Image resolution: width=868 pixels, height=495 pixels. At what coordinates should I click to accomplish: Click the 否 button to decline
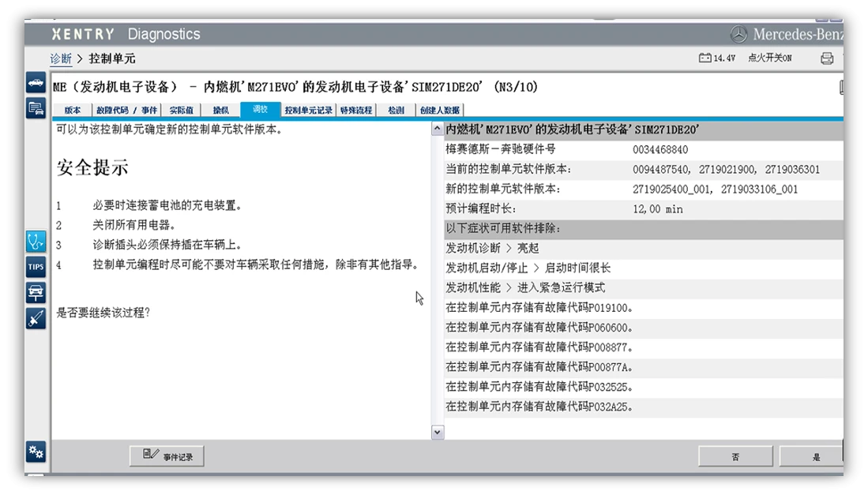click(735, 457)
